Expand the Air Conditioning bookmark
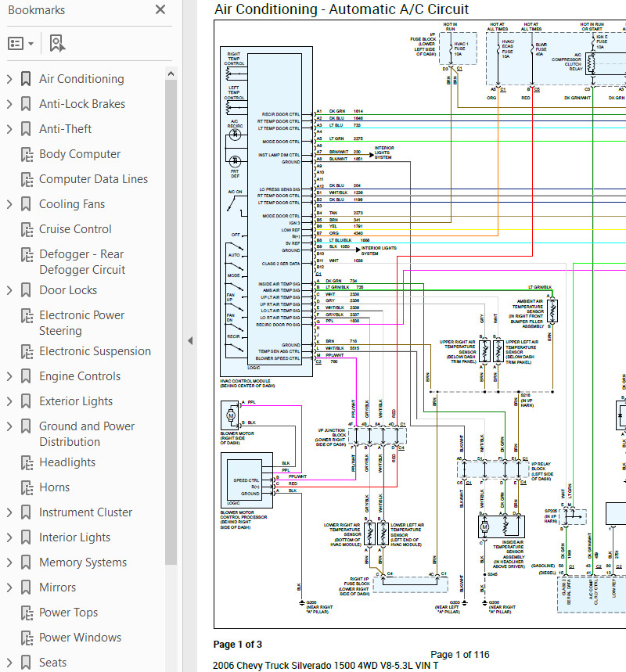This screenshot has width=626, height=672. click(9, 79)
